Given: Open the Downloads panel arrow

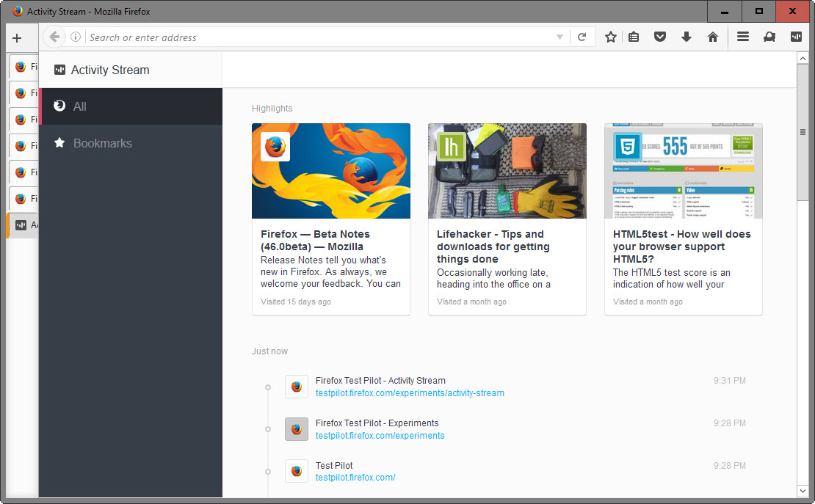Looking at the screenshot, I should (686, 37).
